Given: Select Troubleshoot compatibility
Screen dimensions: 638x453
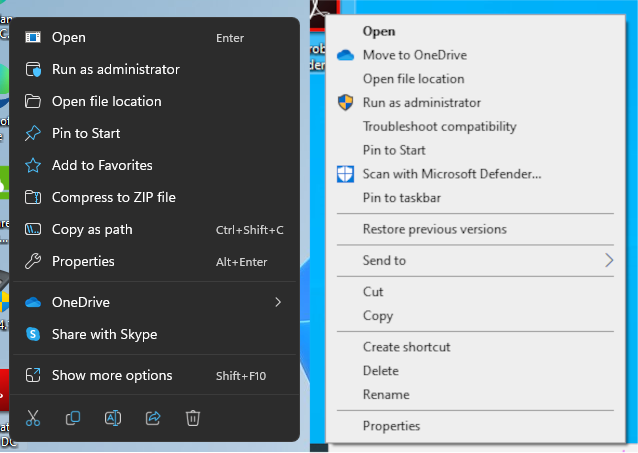Looking at the screenshot, I should pos(439,127).
